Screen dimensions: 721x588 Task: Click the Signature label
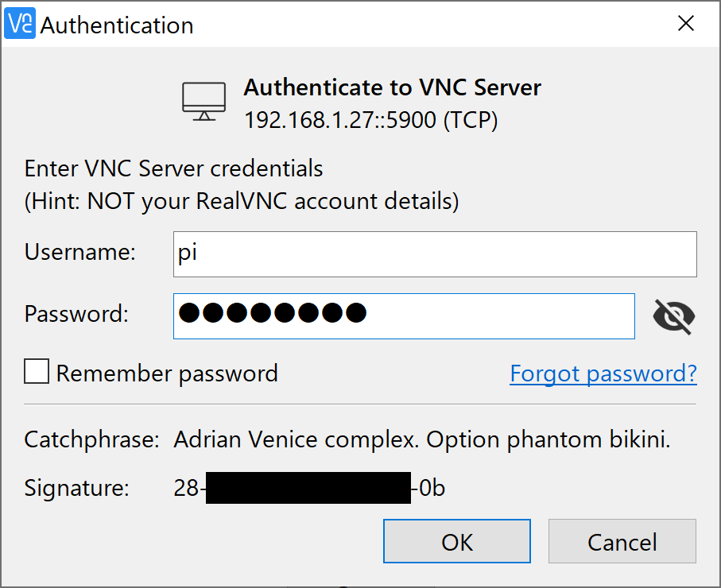pyautogui.click(x=76, y=487)
